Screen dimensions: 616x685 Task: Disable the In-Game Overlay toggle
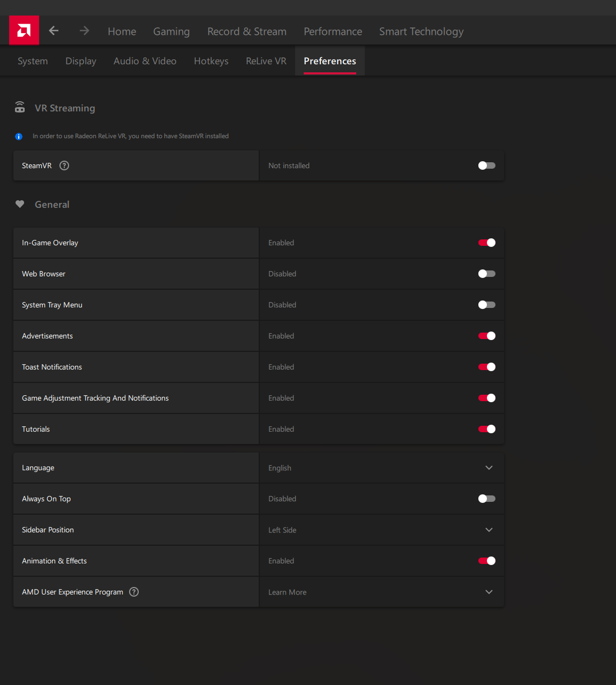[x=487, y=243]
